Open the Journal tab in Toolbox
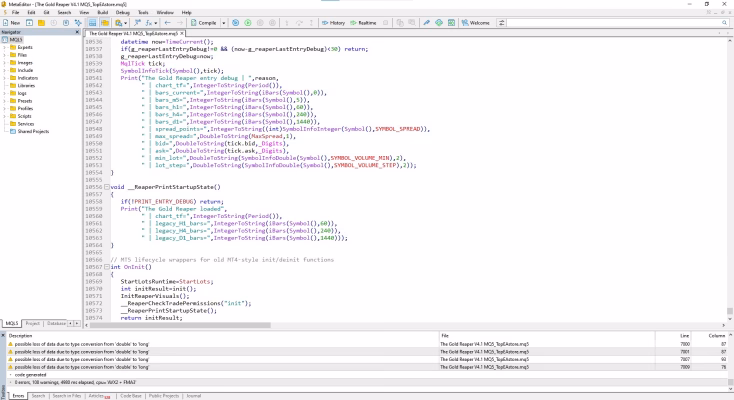 point(193,396)
